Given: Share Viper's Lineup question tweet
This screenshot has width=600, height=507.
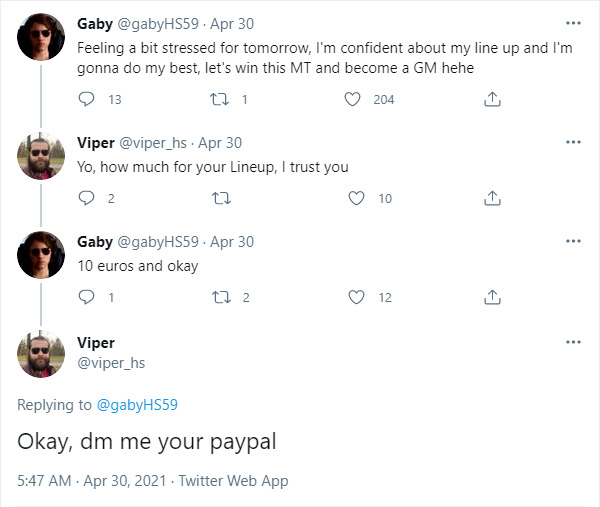Looking at the screenshot, I should [x=491, y=198].
